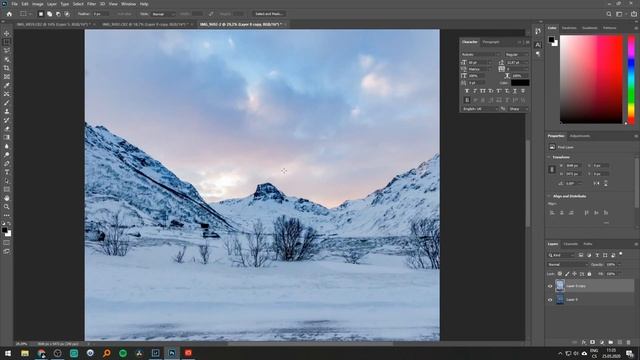Choose the New selection mode icon
640x360 pixels.
[x=41, y=14]
